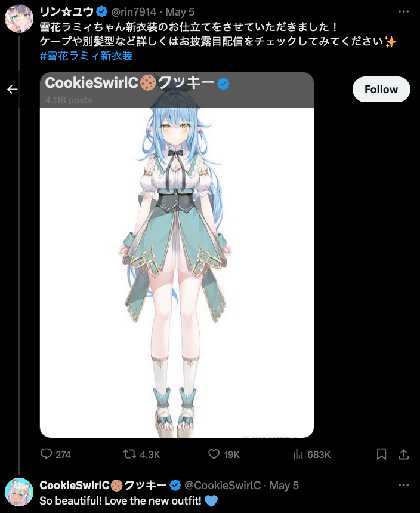Open more options on rin7914's post
Image resolution: width=420 pixels, height=513 pixels.
pos(404,11)
